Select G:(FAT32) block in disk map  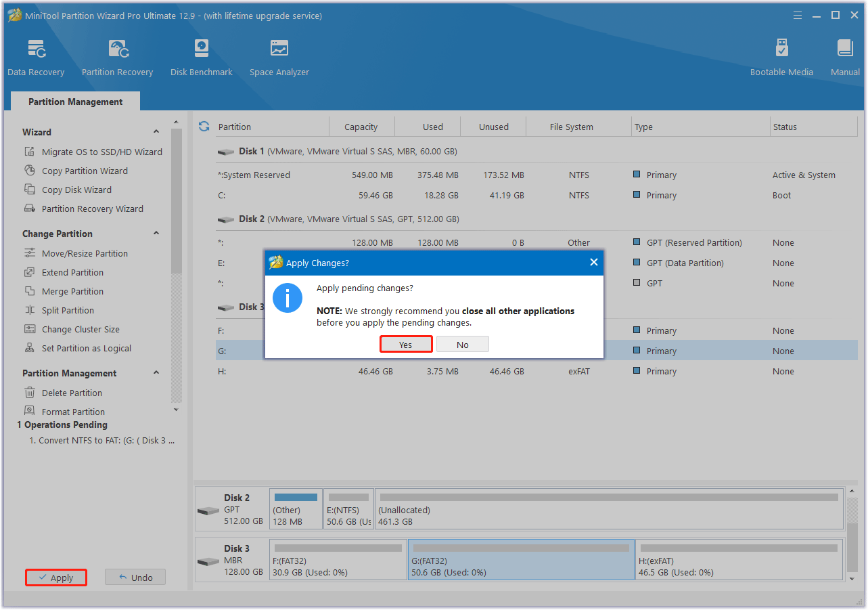click(521, 560)
